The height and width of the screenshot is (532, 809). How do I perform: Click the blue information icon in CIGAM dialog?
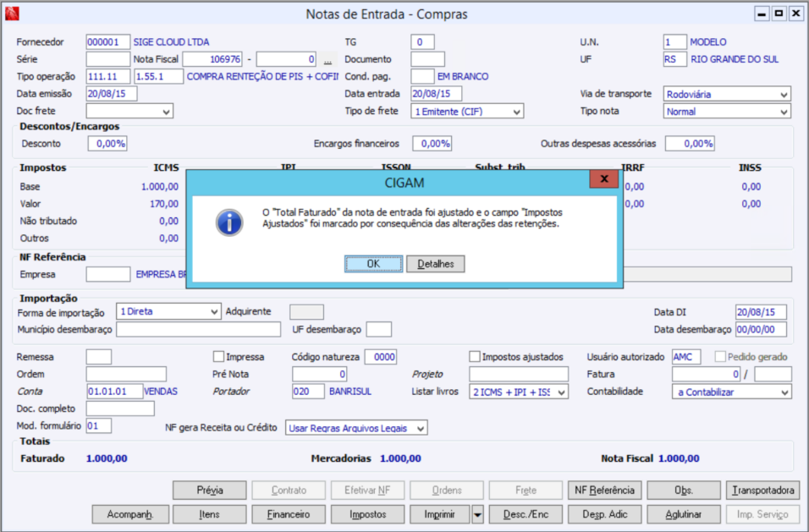(229, 222)
